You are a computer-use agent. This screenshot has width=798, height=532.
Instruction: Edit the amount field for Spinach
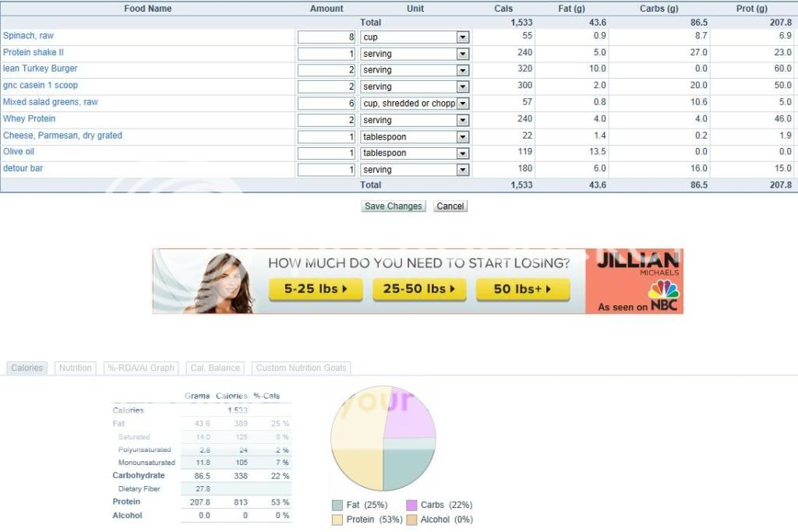tap(327, 37)
